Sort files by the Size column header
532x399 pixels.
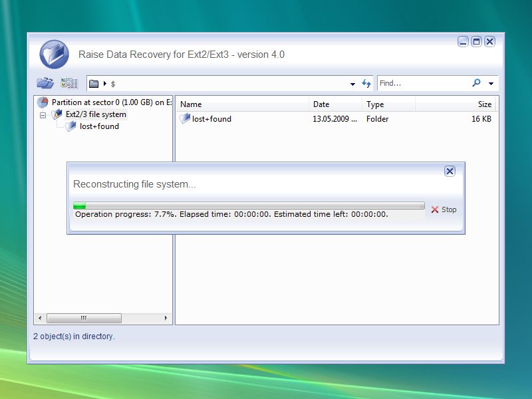coord(484,104)
